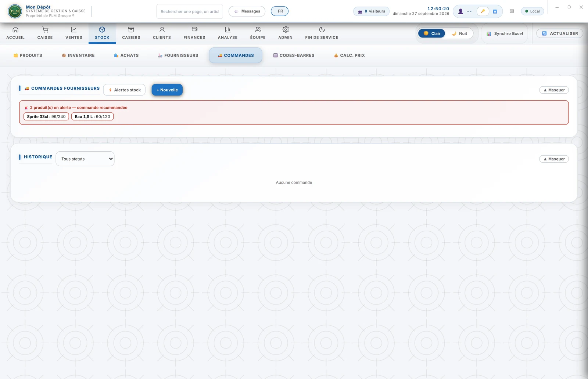This screenshot has width=588, height=379.
Task: Click the Admin gear icon
Action: pos(286,30)
